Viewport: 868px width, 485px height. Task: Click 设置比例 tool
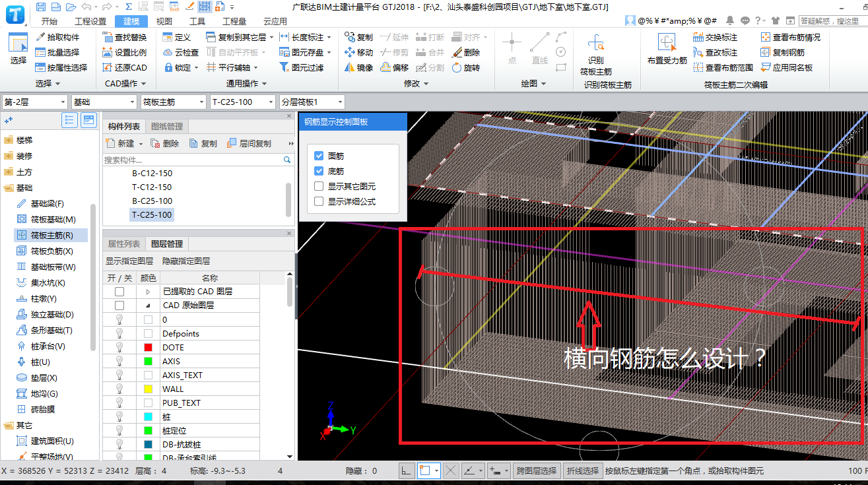[125, 52]
